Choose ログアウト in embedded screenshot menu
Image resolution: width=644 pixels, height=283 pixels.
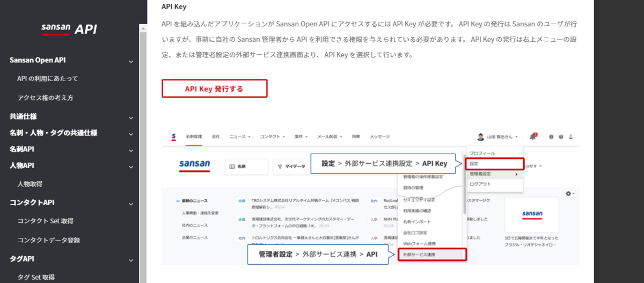480,184
